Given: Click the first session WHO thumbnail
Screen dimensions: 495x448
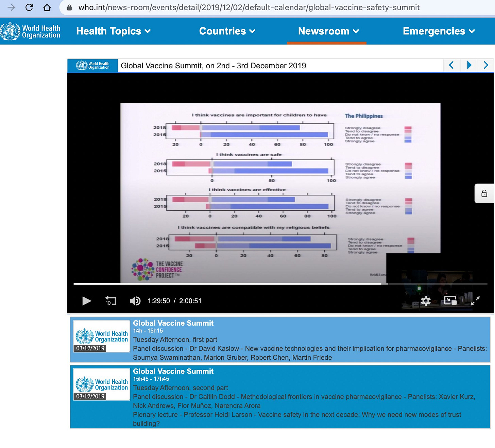Looking at the screenshot, I should point(102,336).
